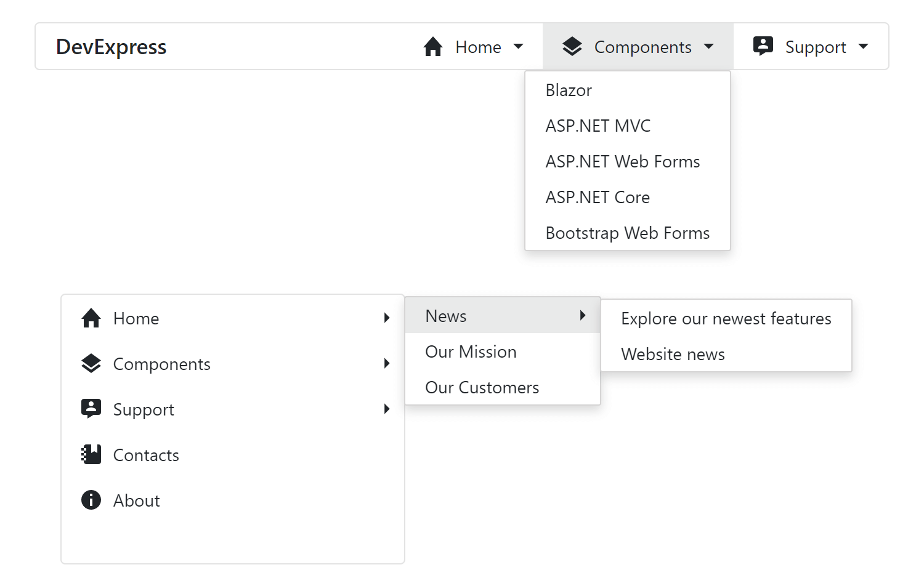Click the home icon in top navbar

tap(433, 47)
